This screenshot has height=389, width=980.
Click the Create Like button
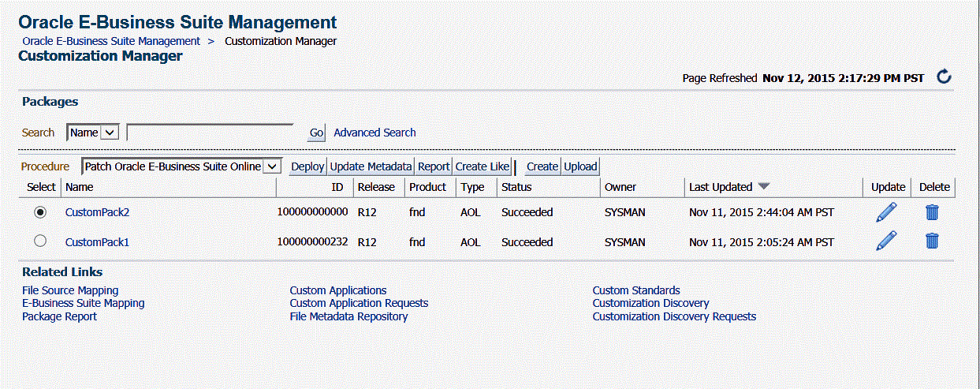click(x=483, y=166)
